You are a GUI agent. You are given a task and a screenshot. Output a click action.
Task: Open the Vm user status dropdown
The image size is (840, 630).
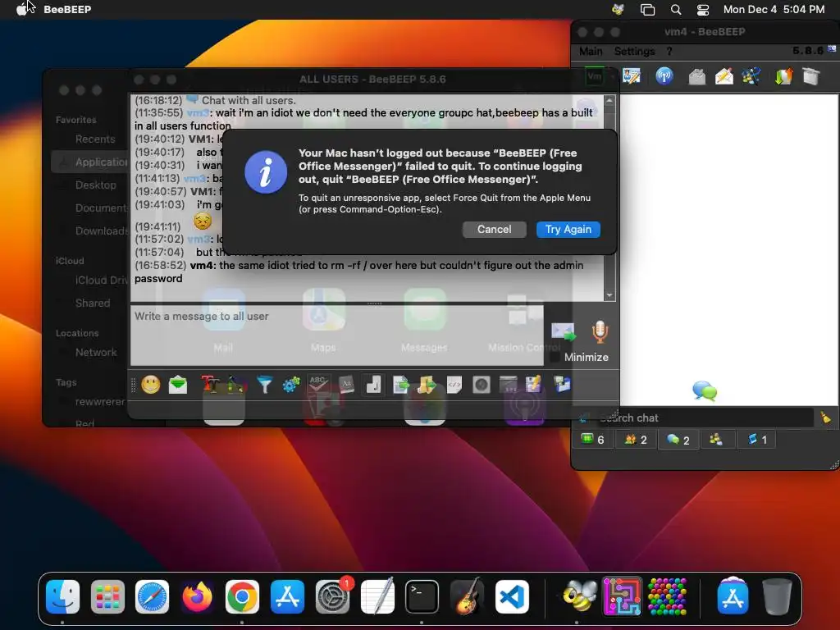(x=598, y=76)
